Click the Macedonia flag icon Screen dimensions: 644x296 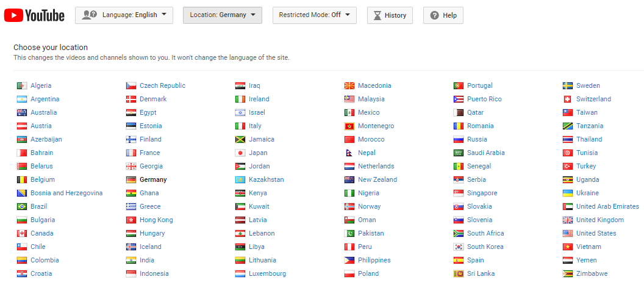click(x=349, y=86)
